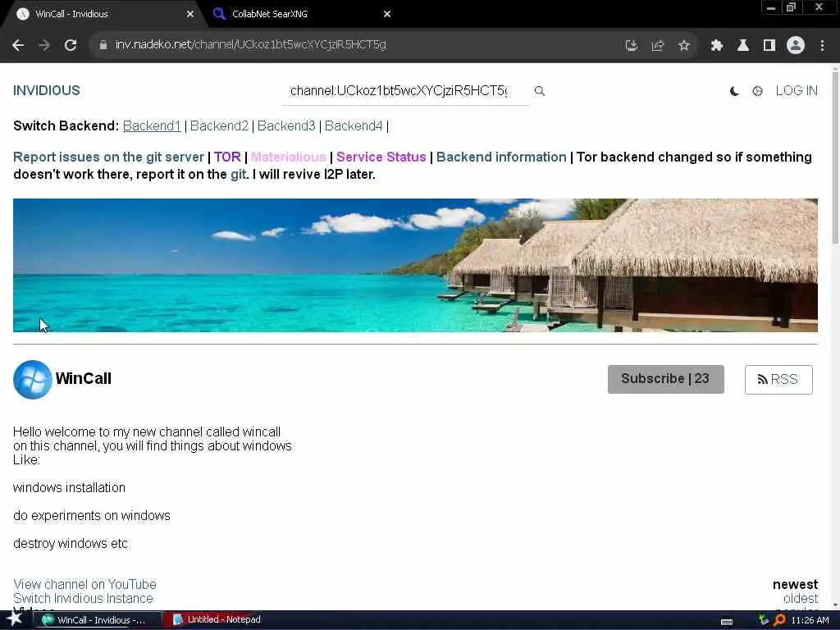Click the inline git link in notice
This screenshot has height=630, width=840.
point(238,175)
